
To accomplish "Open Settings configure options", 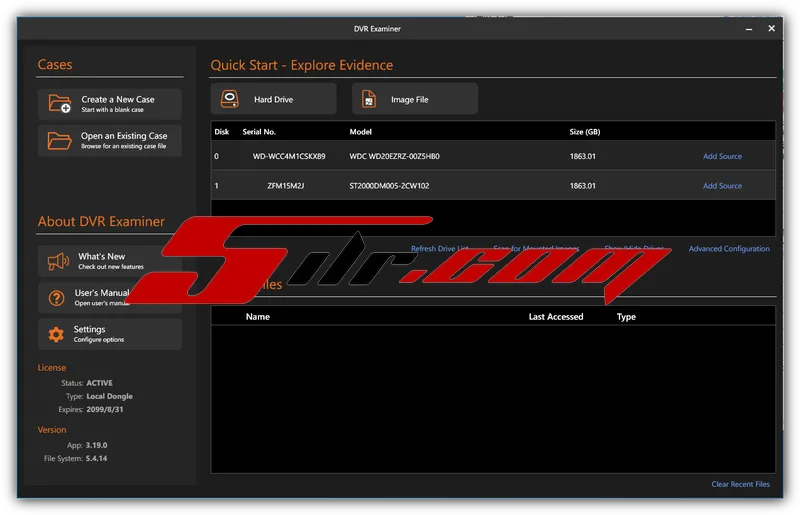I will pyautogui.click(x=110, y=334).
